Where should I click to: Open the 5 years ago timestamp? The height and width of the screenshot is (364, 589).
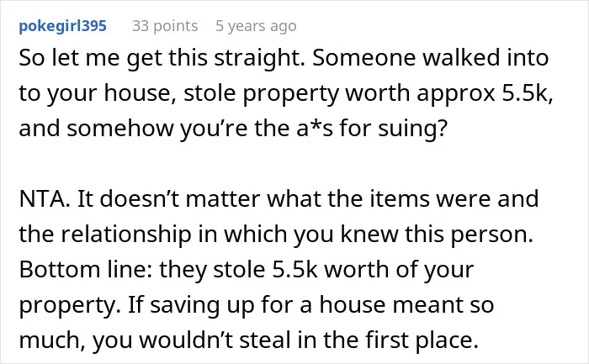[256, 26]
